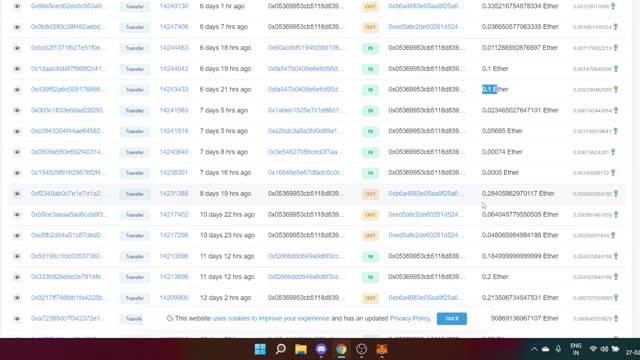The image size is (640, 360).
Task: Open transaction hash 0x333b92bebe2e781efe...
Action: point(68,277)
